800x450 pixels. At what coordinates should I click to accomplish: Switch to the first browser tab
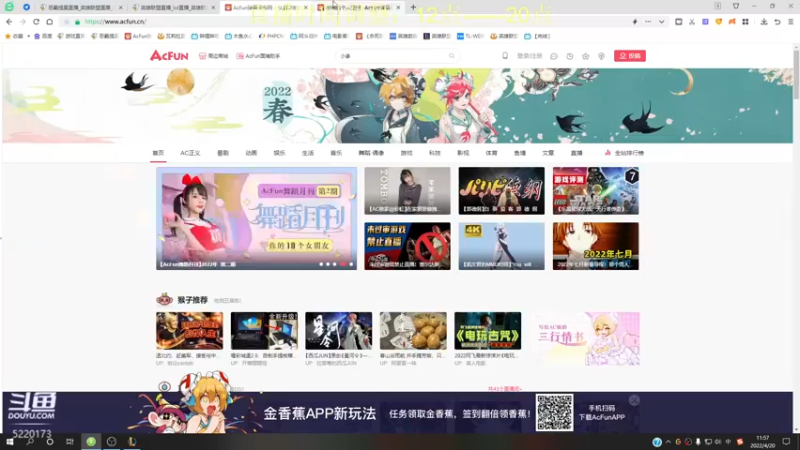coord(81,7)
